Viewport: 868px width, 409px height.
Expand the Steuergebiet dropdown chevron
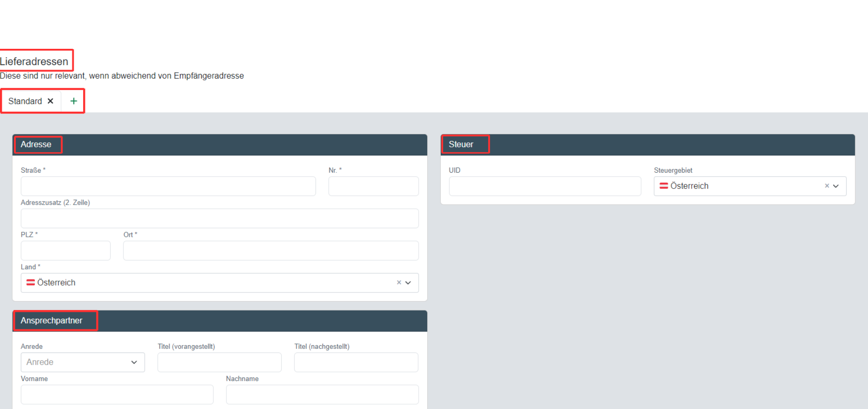pos(836,186)
